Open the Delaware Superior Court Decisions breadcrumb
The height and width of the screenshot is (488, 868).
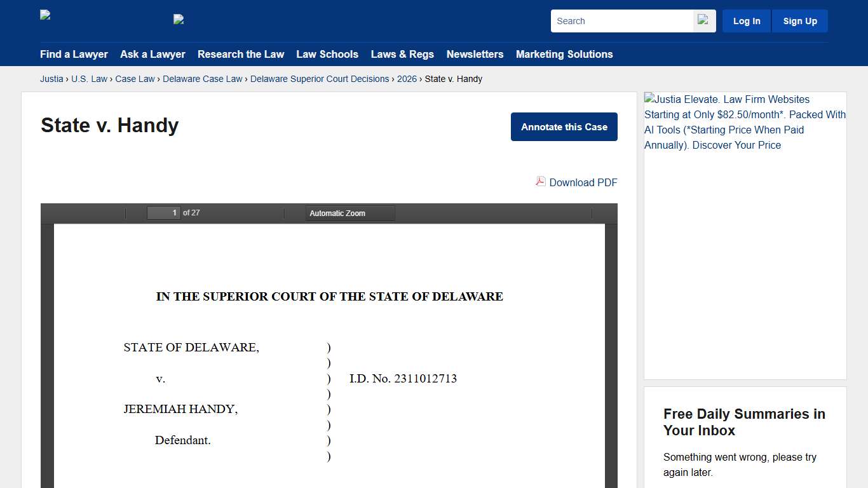point(319,79)
